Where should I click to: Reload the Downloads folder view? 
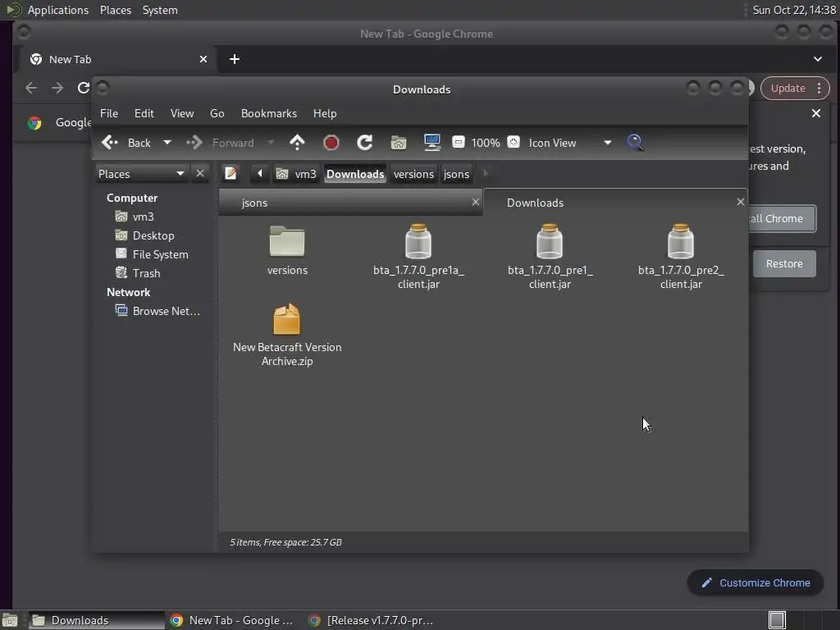[365, 143]
